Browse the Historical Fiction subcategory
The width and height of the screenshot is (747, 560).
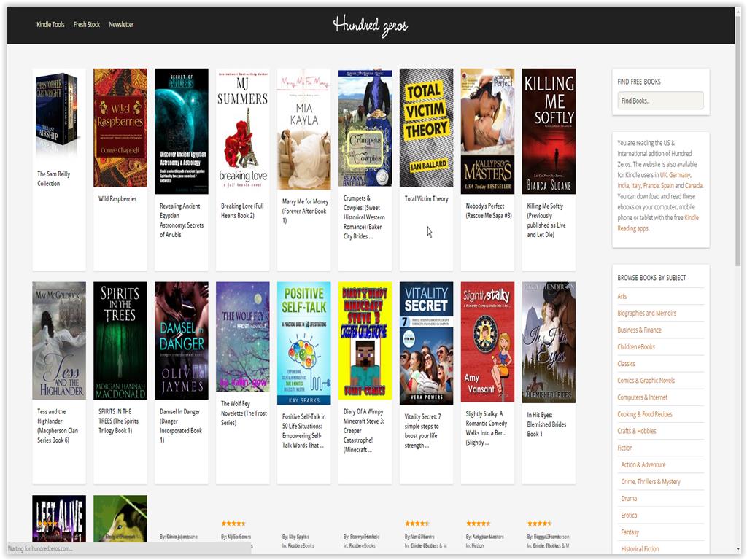point(640,549)
